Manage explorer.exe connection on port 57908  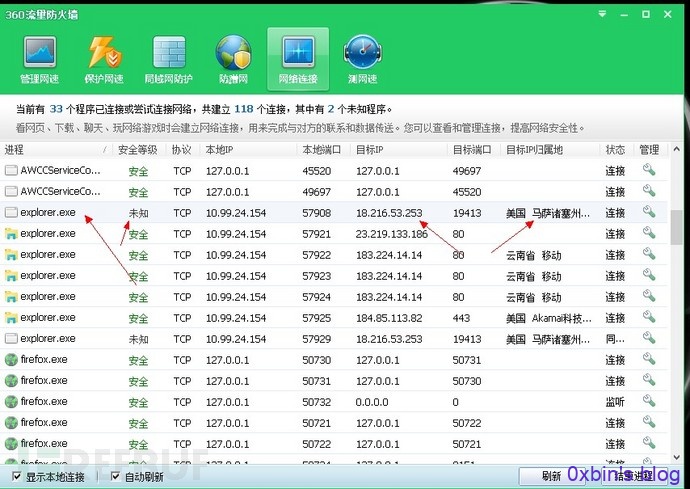649,212
